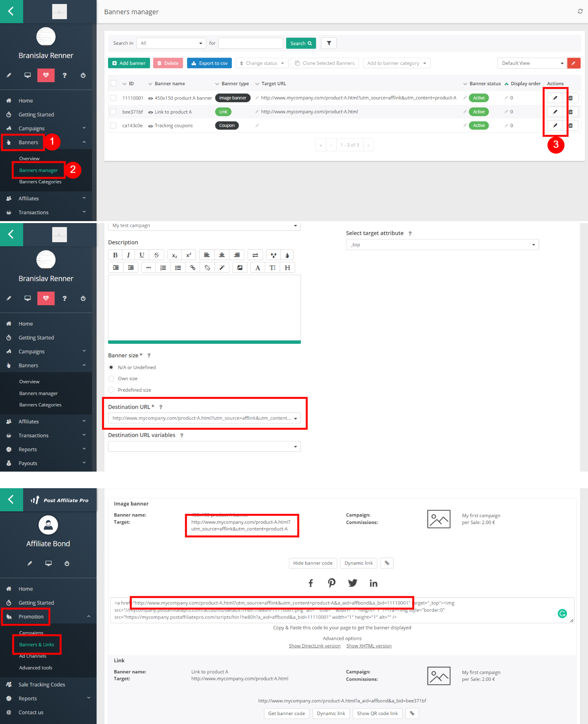This screenshot has width=588, height=724.
Task: Select the Own size radio option
Action: point(111,379)
